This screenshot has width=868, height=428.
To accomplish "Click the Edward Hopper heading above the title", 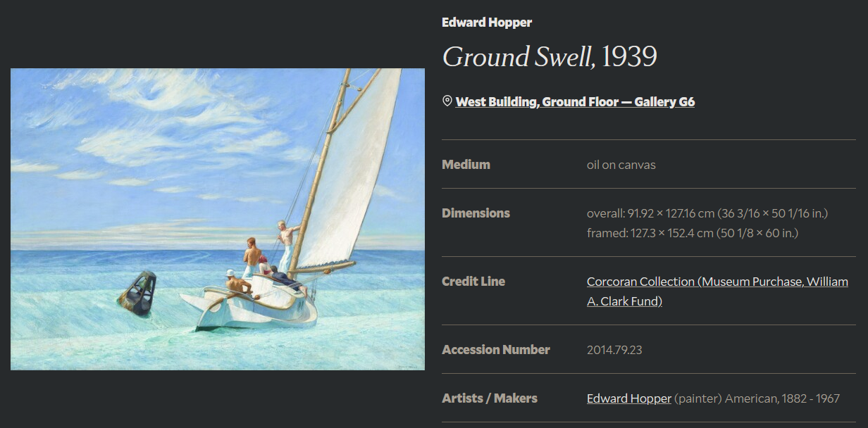I will (x=487, y=23).
